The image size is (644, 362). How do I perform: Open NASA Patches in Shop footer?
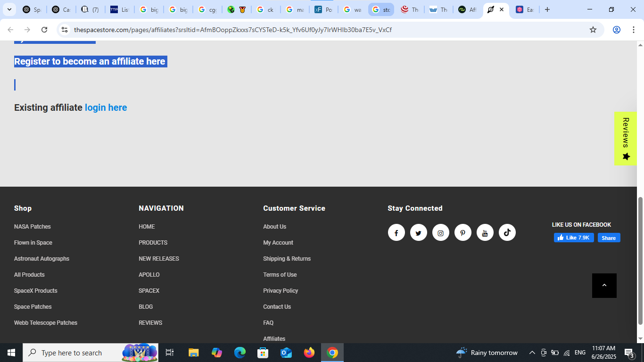tap(33, 227)
